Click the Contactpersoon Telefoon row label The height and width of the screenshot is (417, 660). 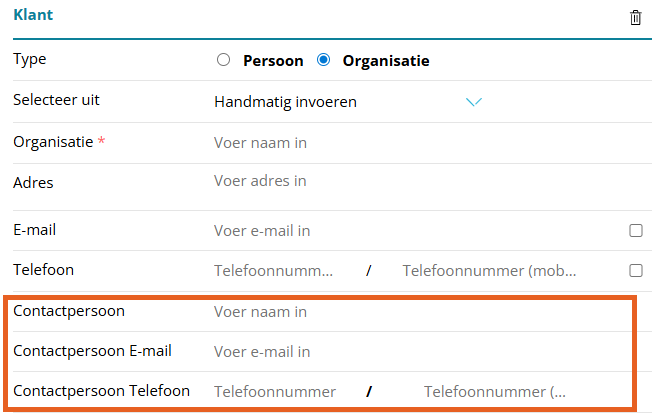tap(101, 391)
